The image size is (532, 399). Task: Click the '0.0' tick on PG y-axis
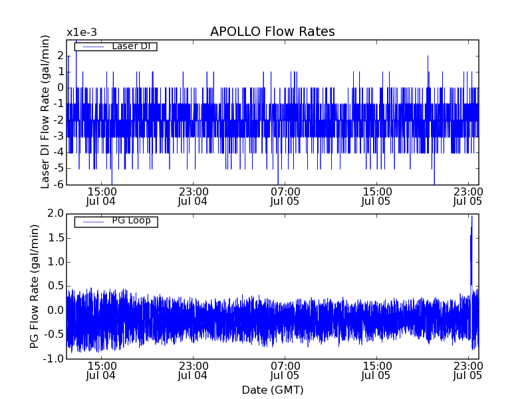(56, 311)
